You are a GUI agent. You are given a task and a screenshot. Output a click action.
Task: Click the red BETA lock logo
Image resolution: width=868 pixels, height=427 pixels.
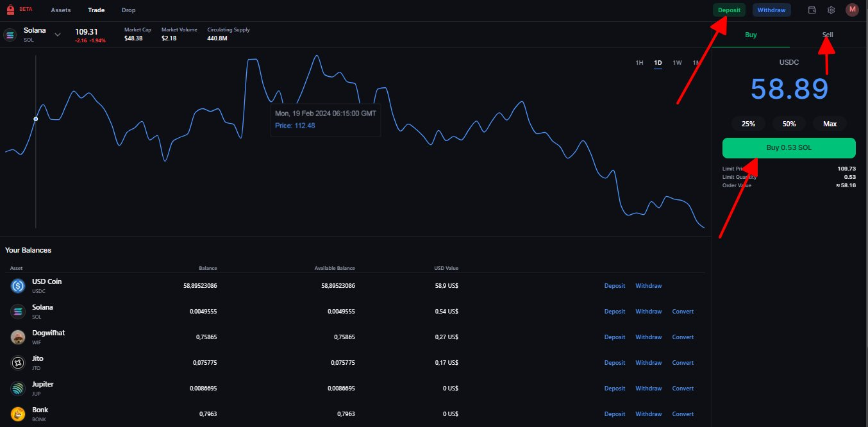pos(10,10)
